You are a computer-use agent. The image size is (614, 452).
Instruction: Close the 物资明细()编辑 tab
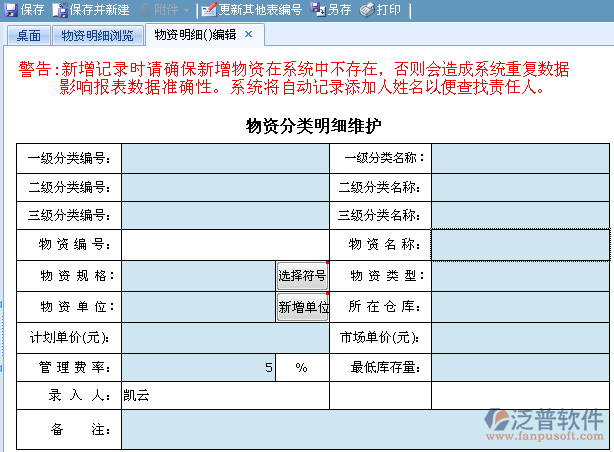coord(249,35)
